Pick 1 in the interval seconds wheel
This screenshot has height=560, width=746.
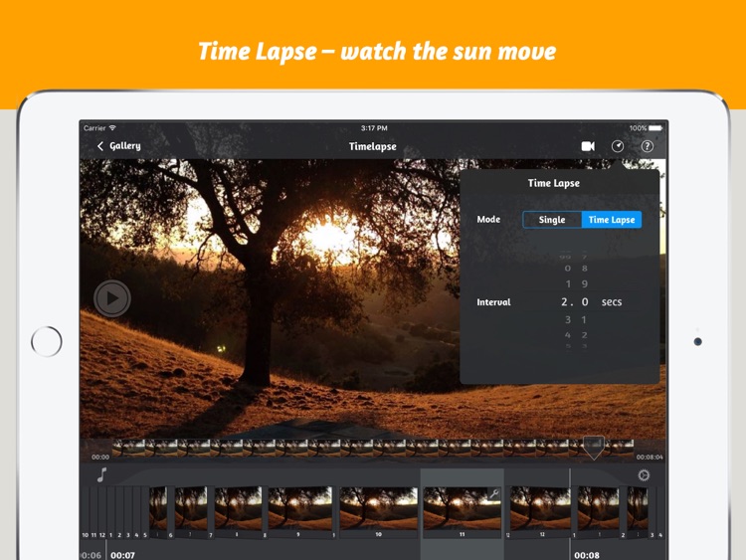click(568, 284)
